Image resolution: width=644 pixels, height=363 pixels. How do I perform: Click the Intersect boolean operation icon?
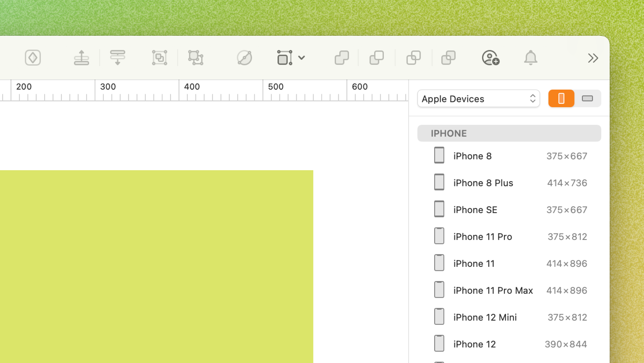pyautogui.click(x=414, y=58)
